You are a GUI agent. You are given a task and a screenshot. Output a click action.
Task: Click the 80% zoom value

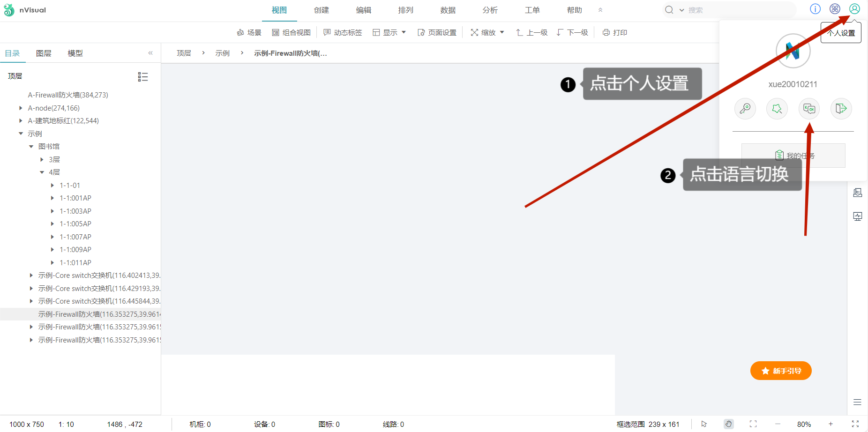804,424
